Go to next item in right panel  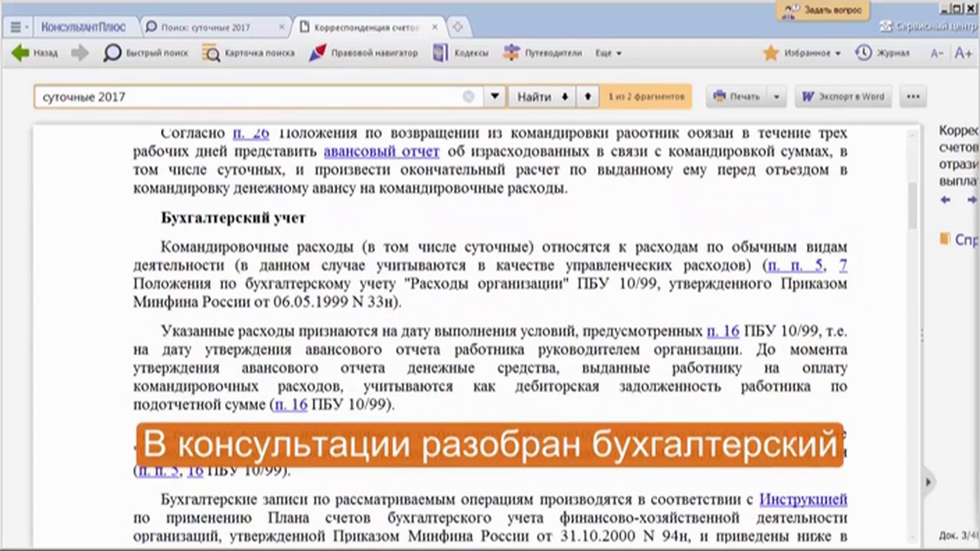pos(971,200)
